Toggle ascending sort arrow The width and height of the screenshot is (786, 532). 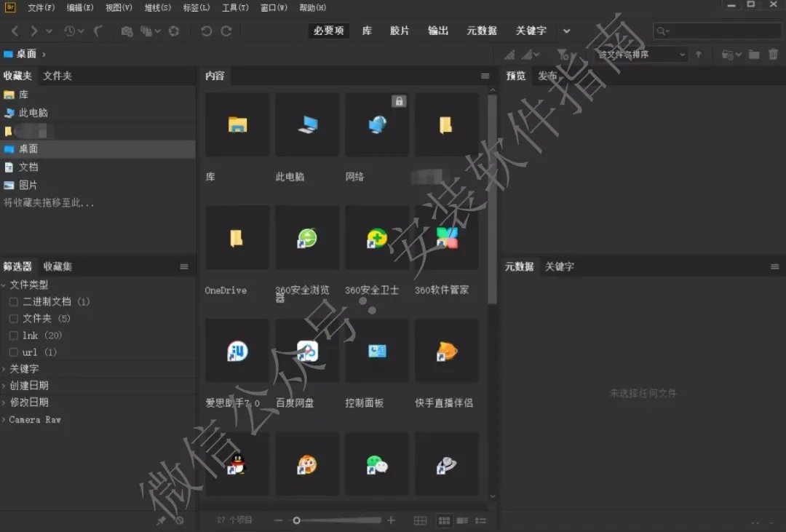[x=698, y=54]
